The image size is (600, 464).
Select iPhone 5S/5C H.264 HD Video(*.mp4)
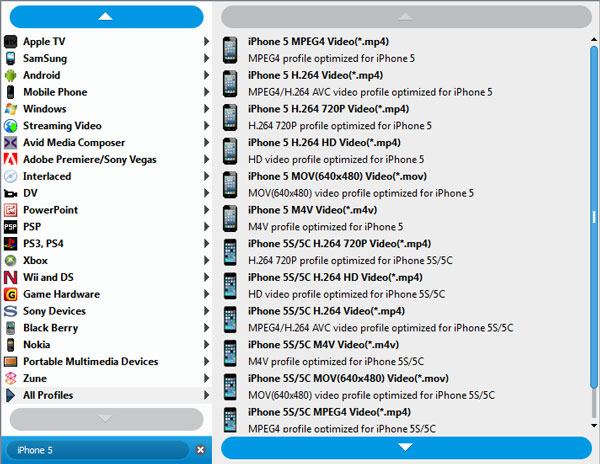point(406,286)
